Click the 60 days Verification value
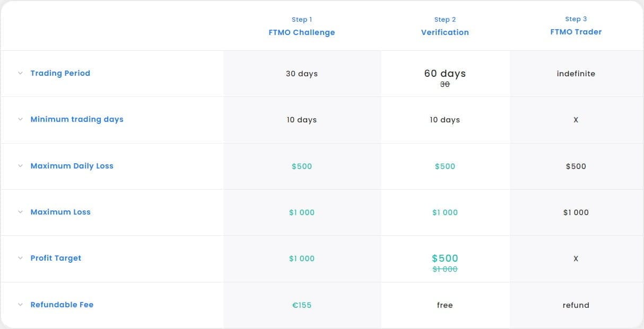 pos(445,73)
